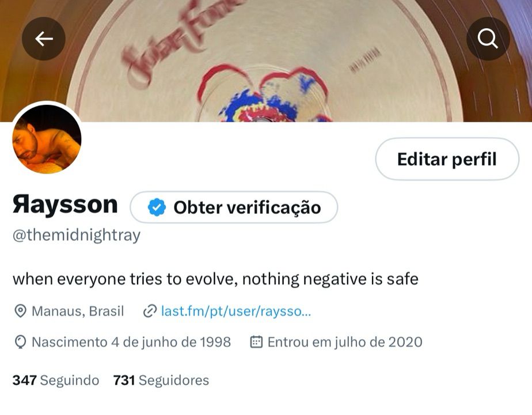View the 731 Seguidores list

pyautogui.click(x=161, y=380)
